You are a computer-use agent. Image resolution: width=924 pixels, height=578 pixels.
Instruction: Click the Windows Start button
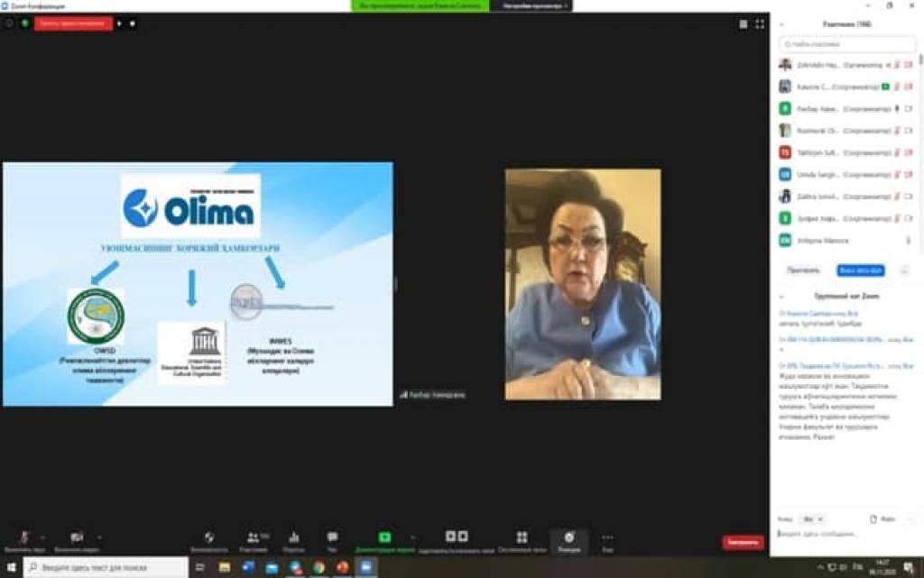10,567
